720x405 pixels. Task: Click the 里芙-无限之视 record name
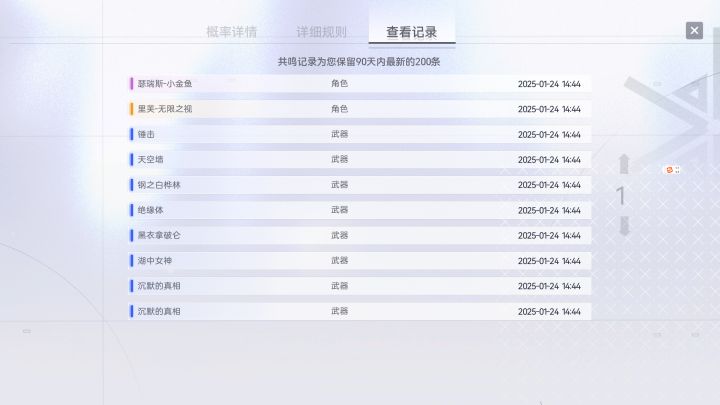click(165, 109)
